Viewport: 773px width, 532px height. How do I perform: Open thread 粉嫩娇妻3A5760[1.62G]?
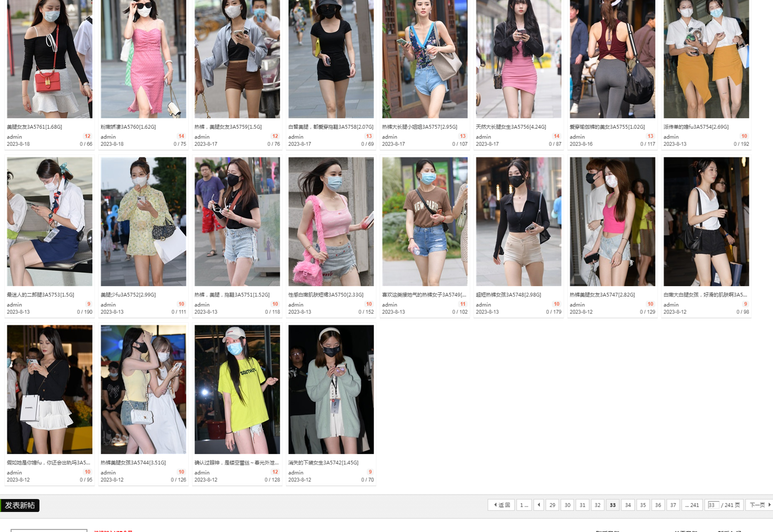128,127
